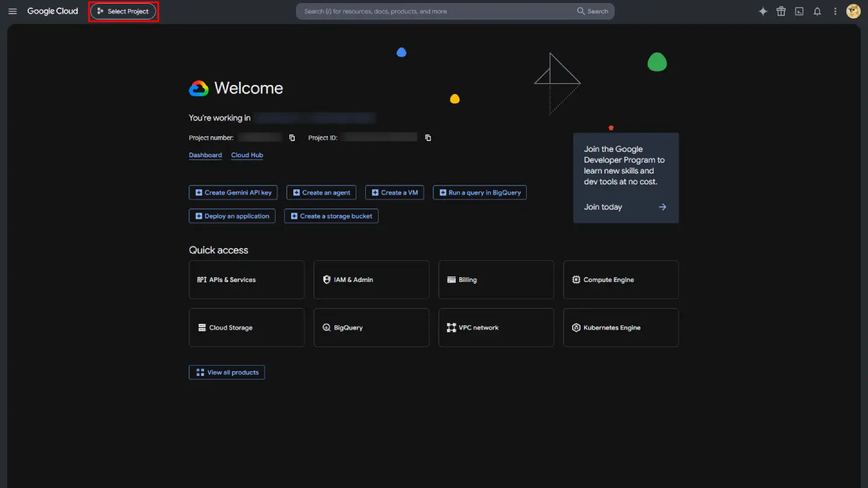This screenshot has height=488, width=868.
Task: Click Create an agent
Action: click(321, 193)
